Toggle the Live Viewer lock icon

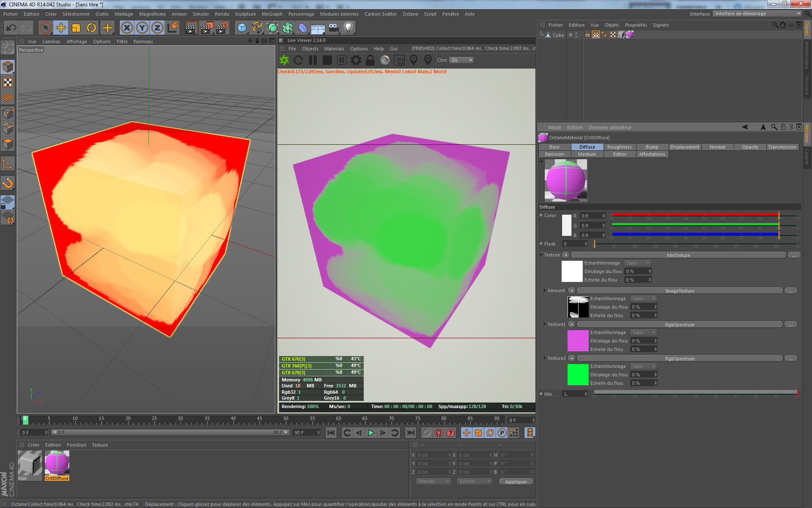[x=370, y=60]
